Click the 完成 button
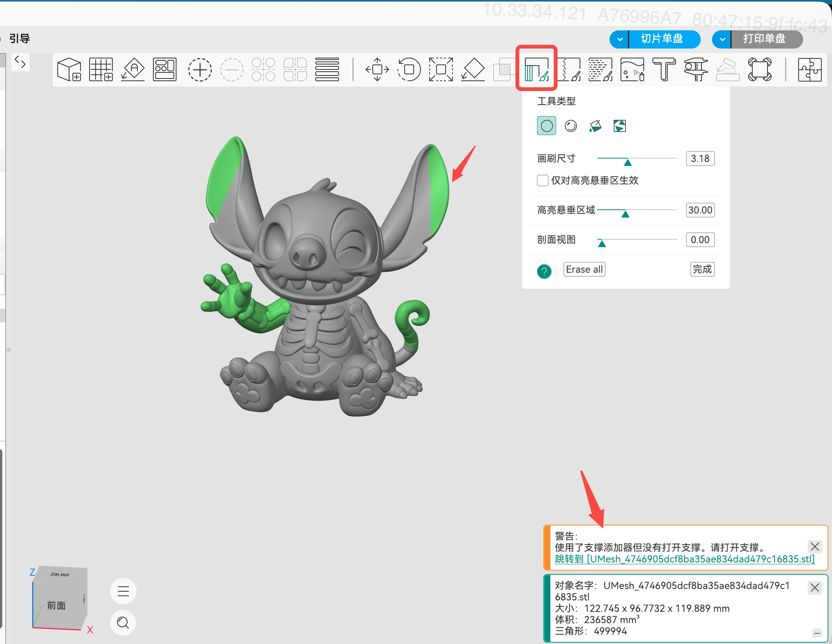 coord(702,270)
